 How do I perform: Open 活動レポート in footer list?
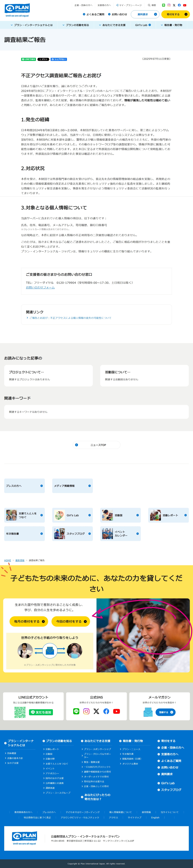point(52,749)
